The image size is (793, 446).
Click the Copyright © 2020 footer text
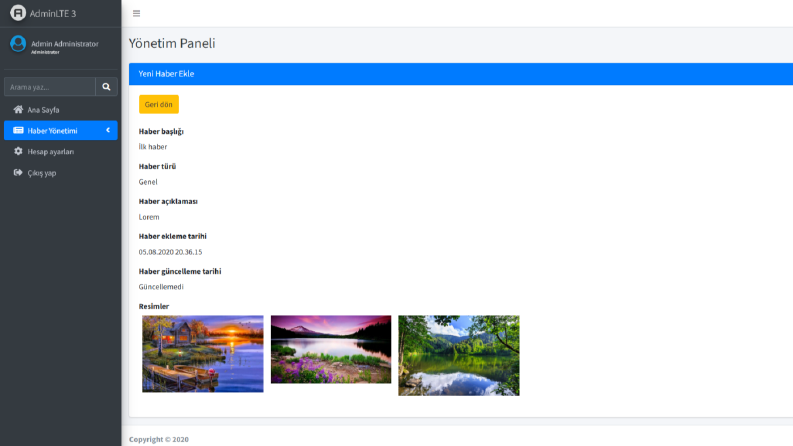click(x=159, y=439)
